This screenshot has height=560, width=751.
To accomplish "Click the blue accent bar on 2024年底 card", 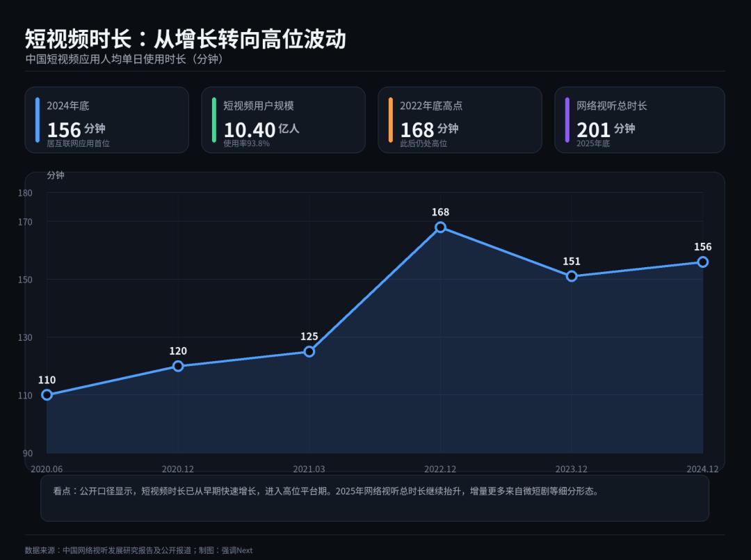I will 38,120.
